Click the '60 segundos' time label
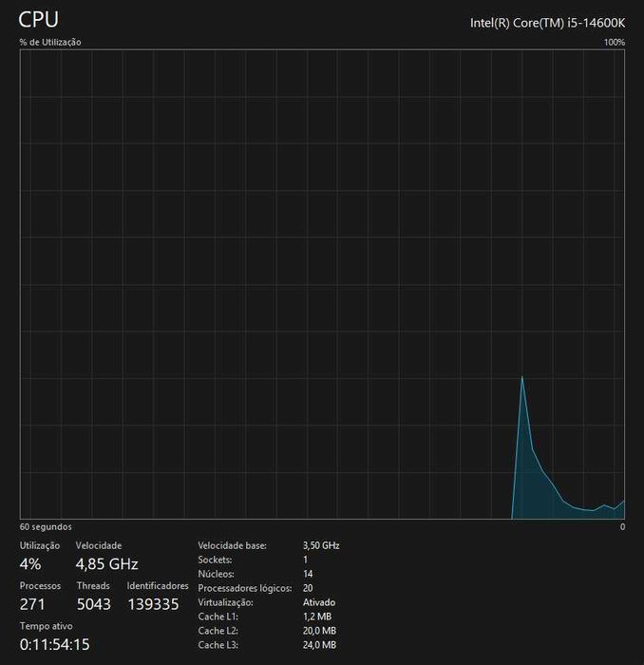The image size is (644, 665). coord(46,526)
